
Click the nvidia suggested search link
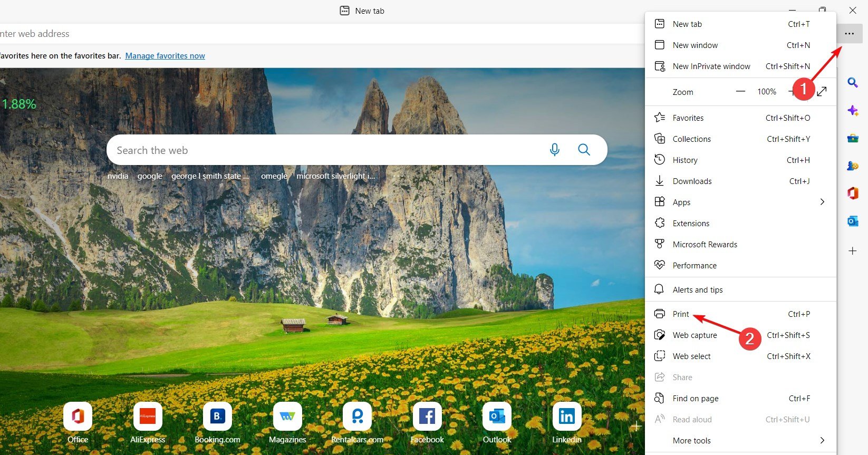click(118, 176)
